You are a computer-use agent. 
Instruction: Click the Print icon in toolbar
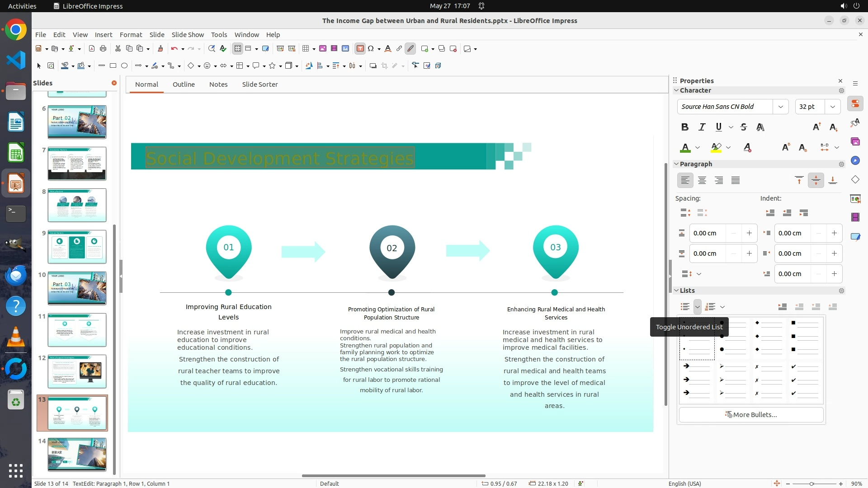click(103, 49)
